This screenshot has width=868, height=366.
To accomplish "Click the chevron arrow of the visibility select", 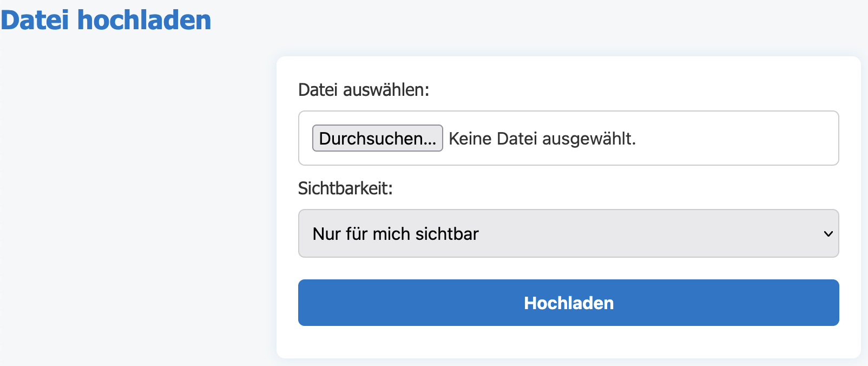I will coord(827,234).
